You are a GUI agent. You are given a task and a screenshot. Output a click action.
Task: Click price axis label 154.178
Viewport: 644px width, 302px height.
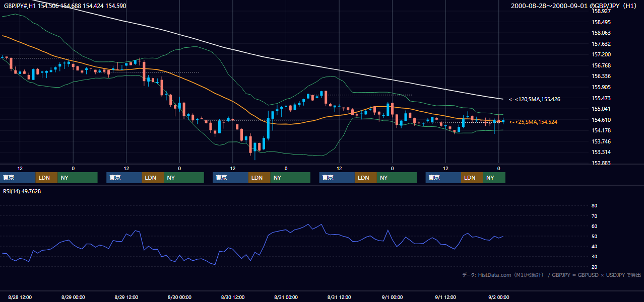tap(601, 130)
